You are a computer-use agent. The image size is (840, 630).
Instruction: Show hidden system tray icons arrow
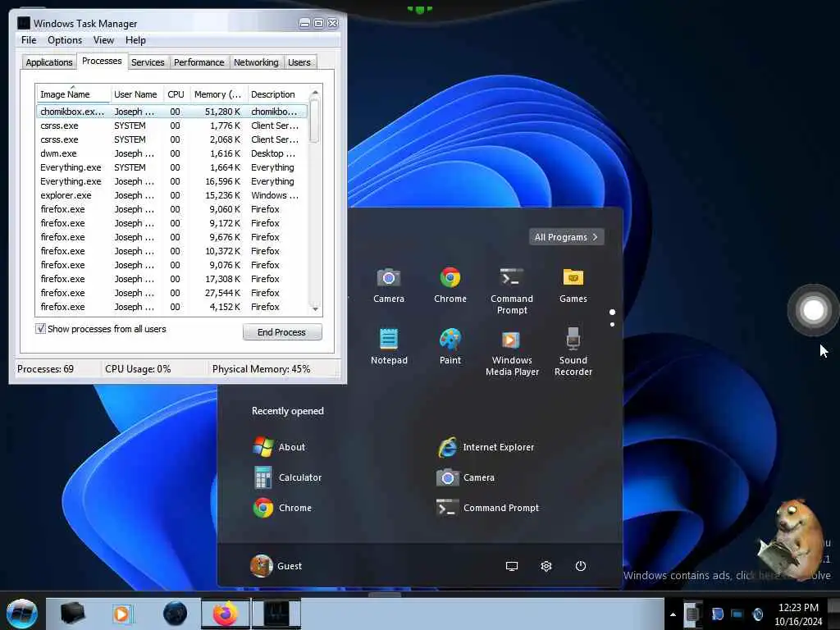(673, 614)
